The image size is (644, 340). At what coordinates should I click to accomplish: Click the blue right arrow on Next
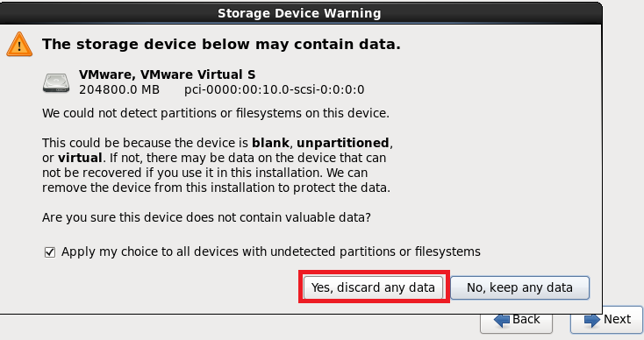coord(592,320)
